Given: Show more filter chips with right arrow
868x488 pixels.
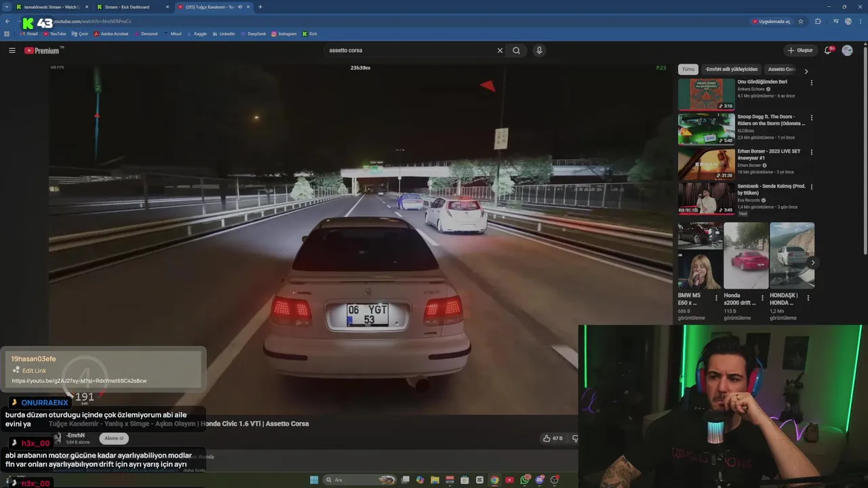Looking at the screenshot, I should pos(806,71).
